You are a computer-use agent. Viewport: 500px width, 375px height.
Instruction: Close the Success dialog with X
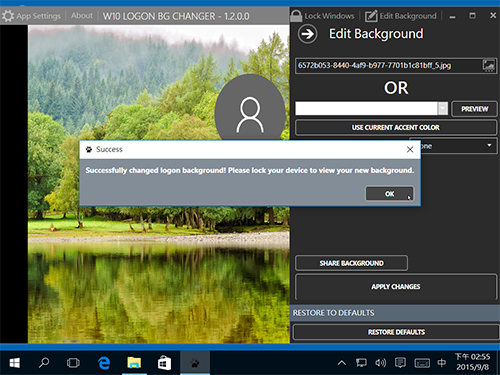410,149
